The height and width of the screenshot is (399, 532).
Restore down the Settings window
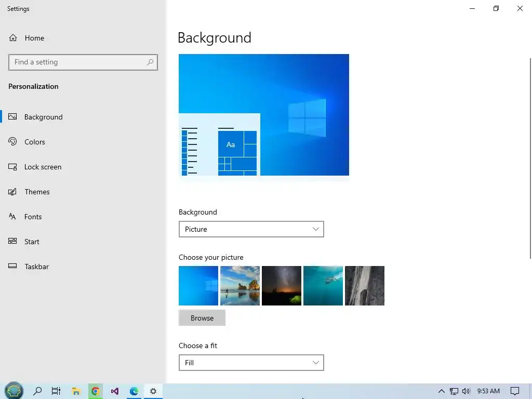[x=496, y=8]
